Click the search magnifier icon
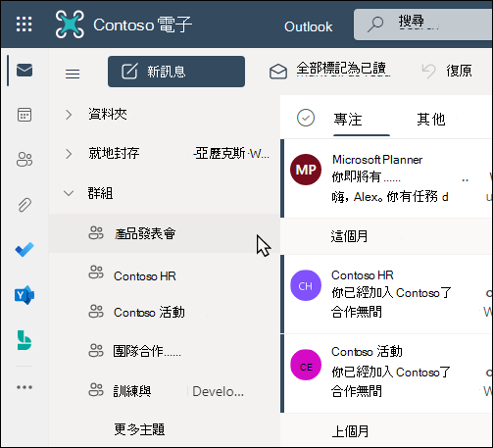 pos(375,25)
